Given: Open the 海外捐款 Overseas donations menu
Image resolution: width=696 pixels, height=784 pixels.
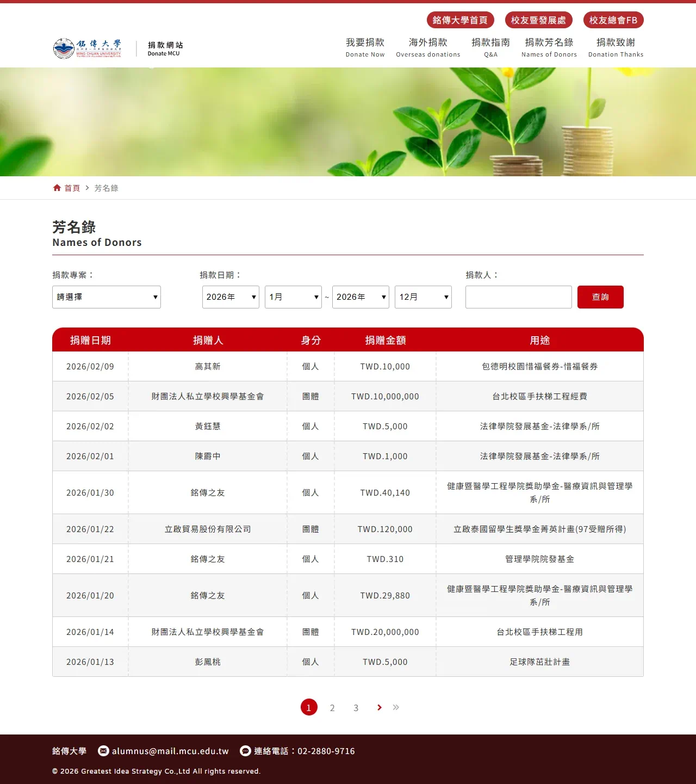Looking at the screenshot, I should coord(428,47).
